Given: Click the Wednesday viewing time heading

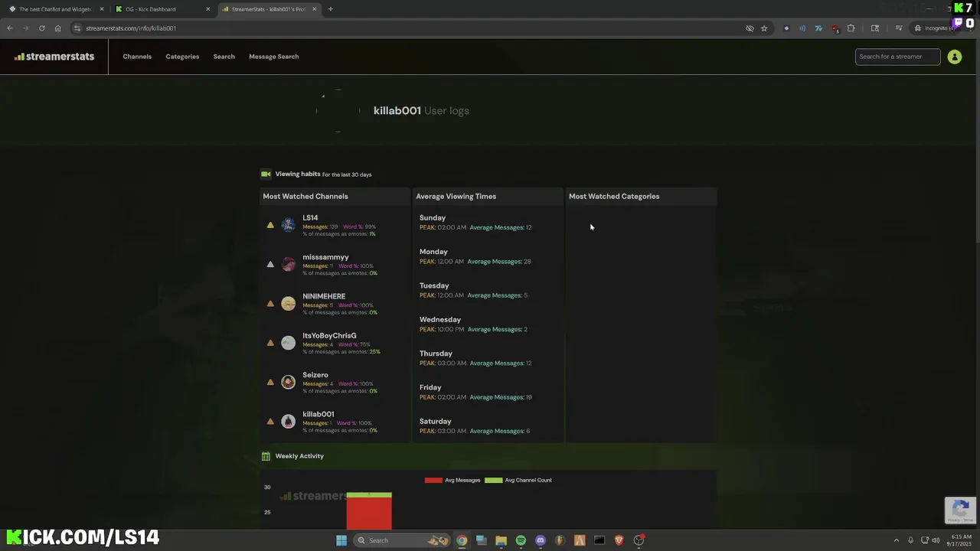Looking at the screenshot, I should [x=440, y=320].
